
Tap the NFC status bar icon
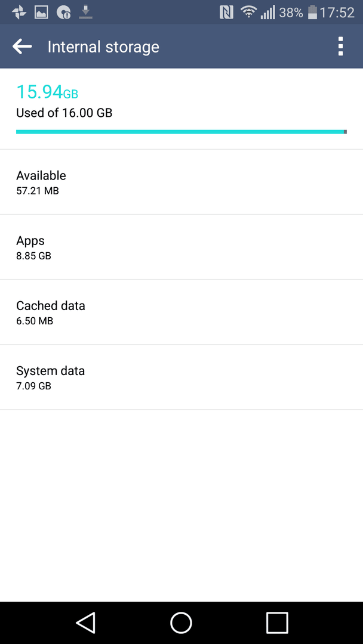tap(226, 13)
